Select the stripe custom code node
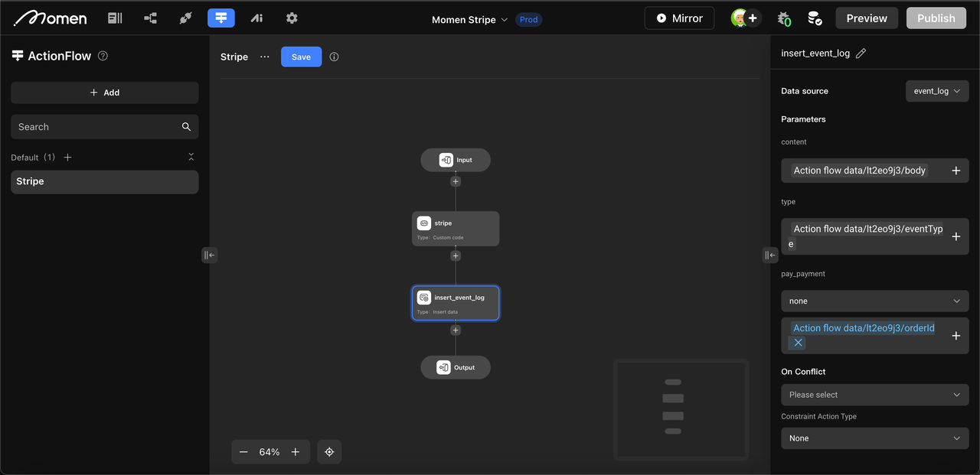Image resolution: width=980 pixels, height=475 pixels. point(456,229)
